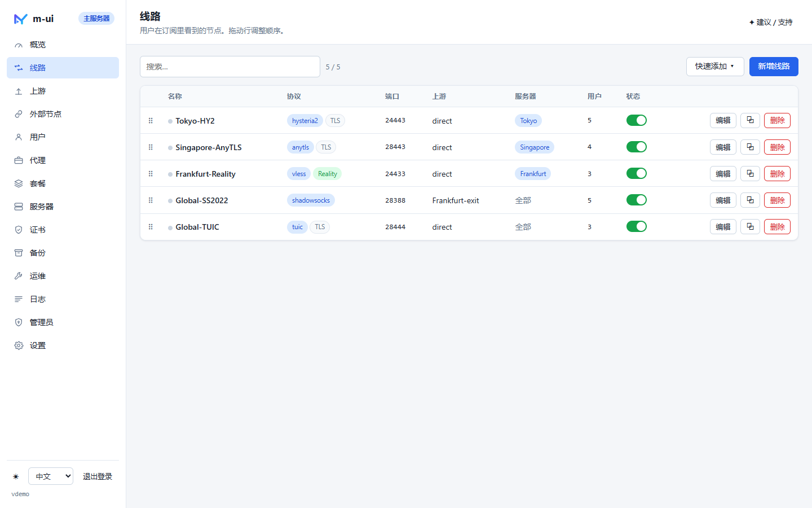Disable the Tokyo-HY2 status switch

[x=637, y=120]
